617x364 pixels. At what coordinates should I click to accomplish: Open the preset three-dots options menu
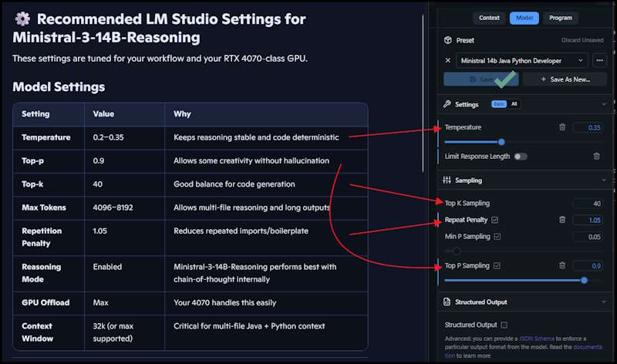pyautogui.click(x=600, y=61)
